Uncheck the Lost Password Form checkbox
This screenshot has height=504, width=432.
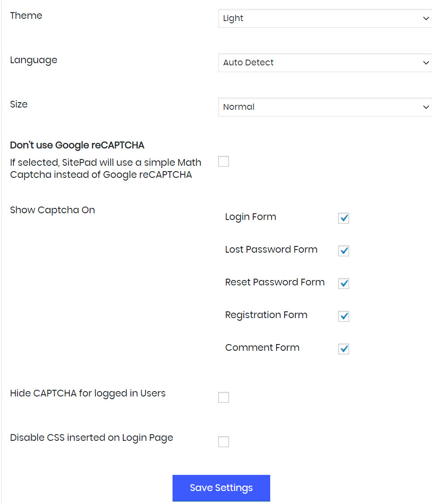pos(344,251)
